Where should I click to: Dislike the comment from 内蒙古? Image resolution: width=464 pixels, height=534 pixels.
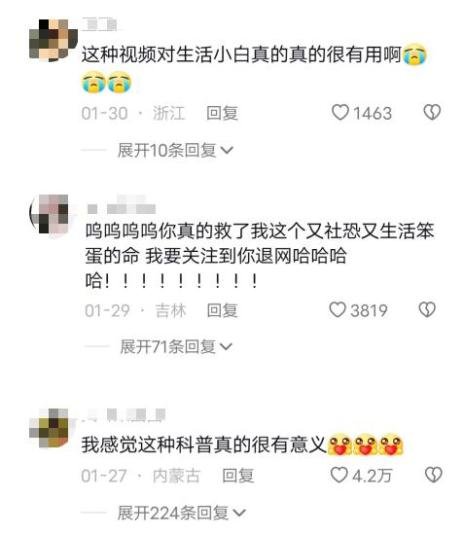(433, 475)
